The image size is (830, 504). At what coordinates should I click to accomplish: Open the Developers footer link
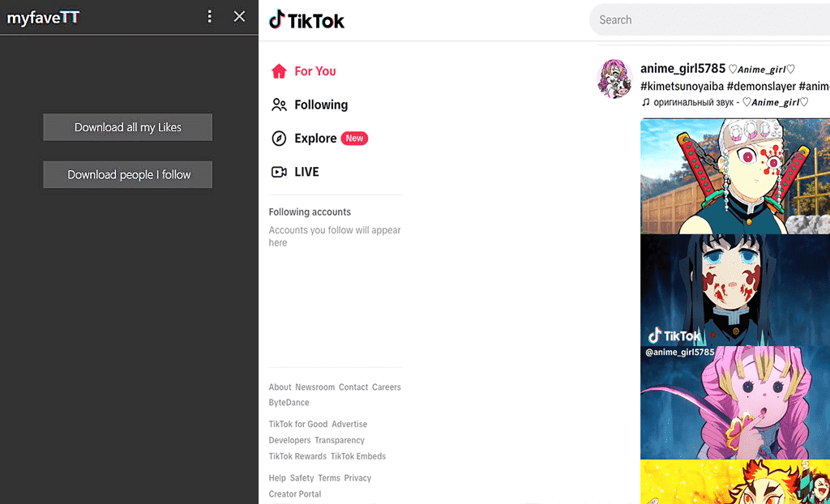pyautogui.click(x=289, y=440)
